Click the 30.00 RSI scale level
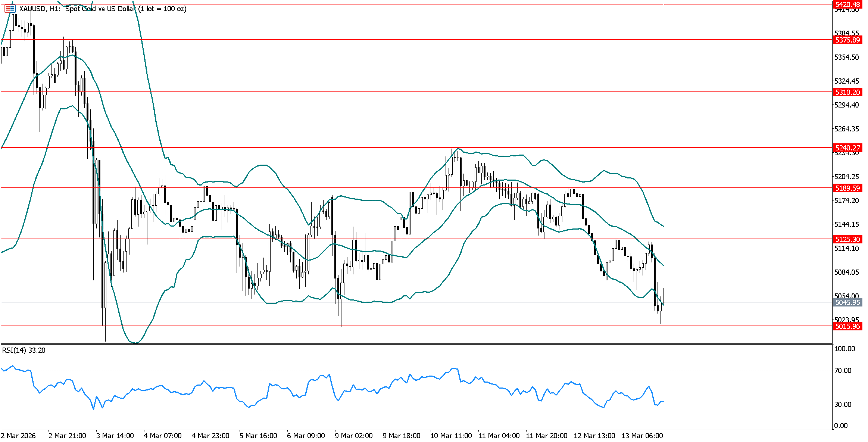Image resolution: width=868 pixels, height=442 pixels. click(843, 404)
